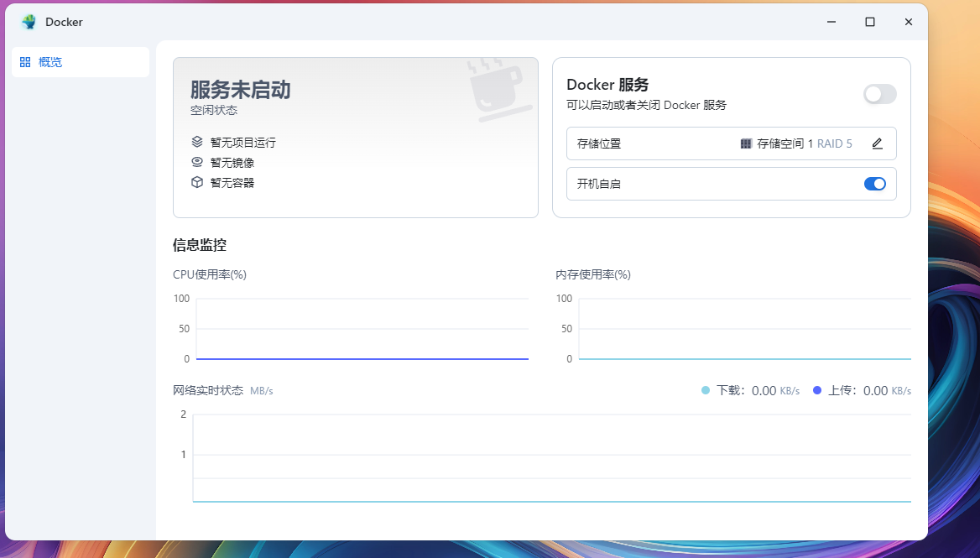Viewport: 980px width, 558px height.
Task: Click the 存储位置 label
Action: pos(599,143)
